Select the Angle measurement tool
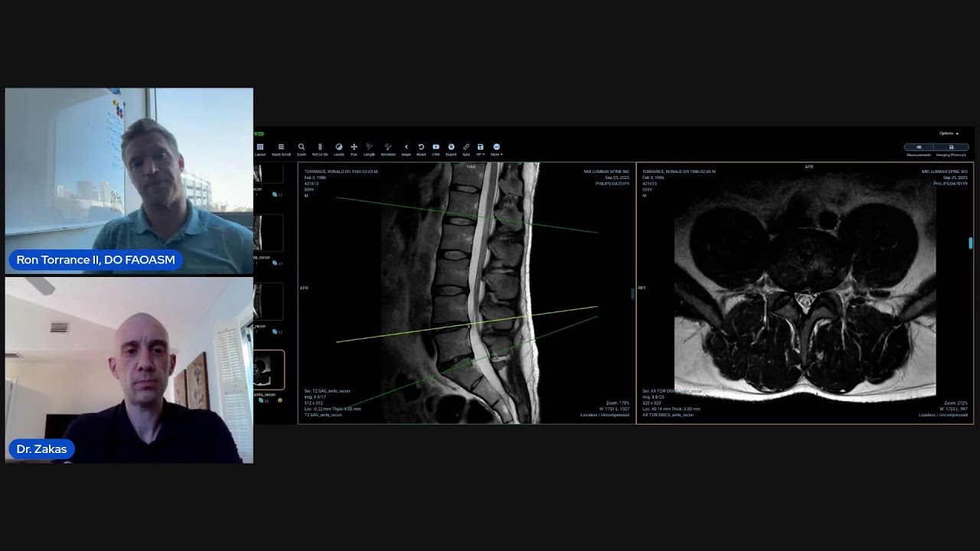 pyautogui.click(x=406, y=148)
